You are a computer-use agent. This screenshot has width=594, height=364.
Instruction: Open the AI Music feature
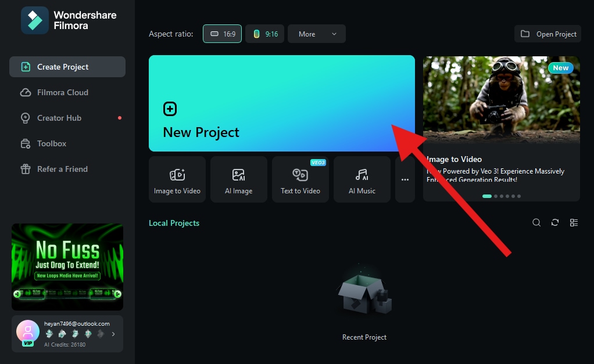pyautogui.click(x=362, y=179)
